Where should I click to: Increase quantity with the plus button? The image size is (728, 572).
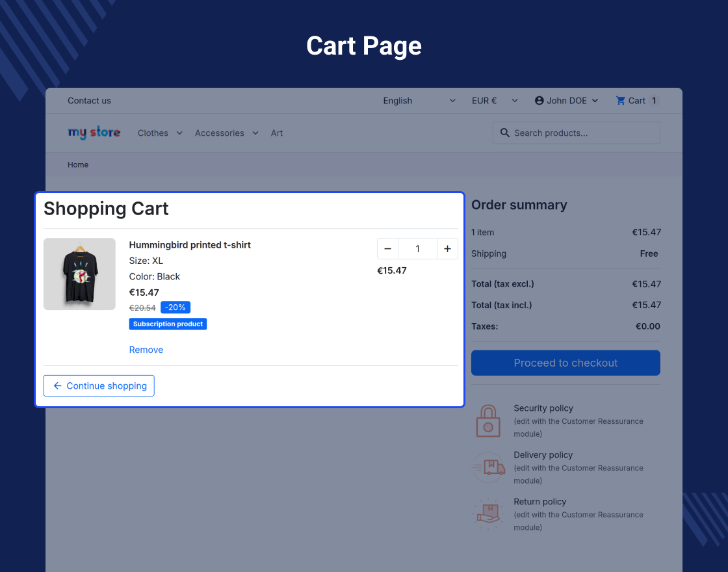click(447, 249)
